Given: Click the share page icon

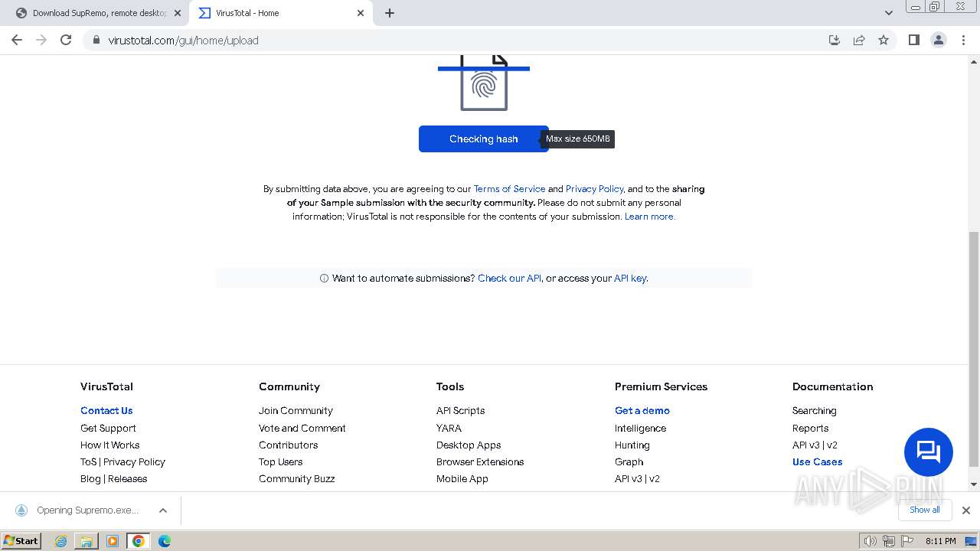Looking at the screenshot, I should [859, 40].
